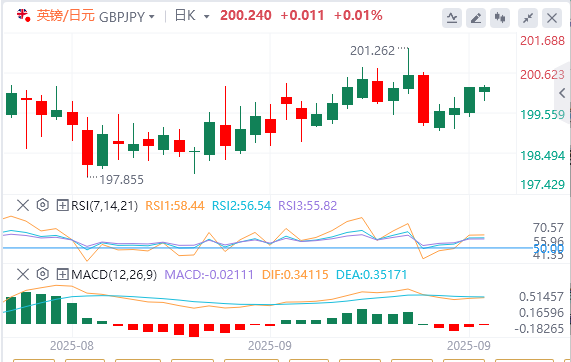
Task: Open GBPJPY symbol dropdown arrow
Action: point(152,17)
